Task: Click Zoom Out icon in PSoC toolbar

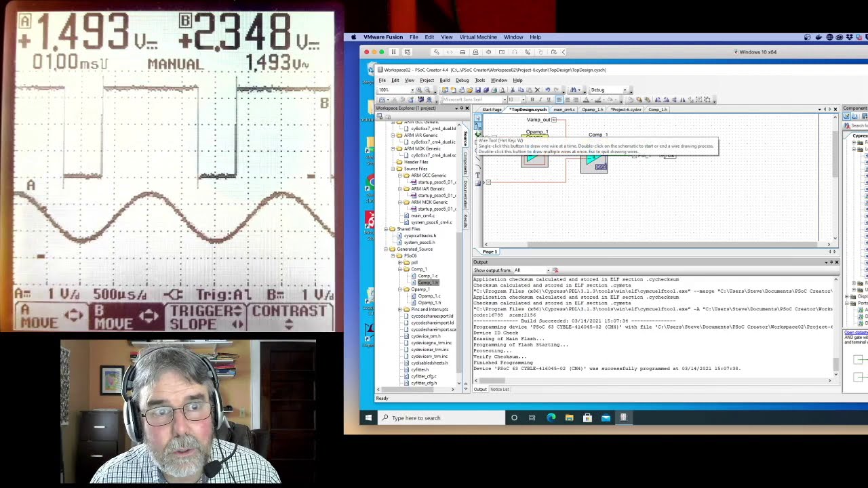Action: (427, 89)
